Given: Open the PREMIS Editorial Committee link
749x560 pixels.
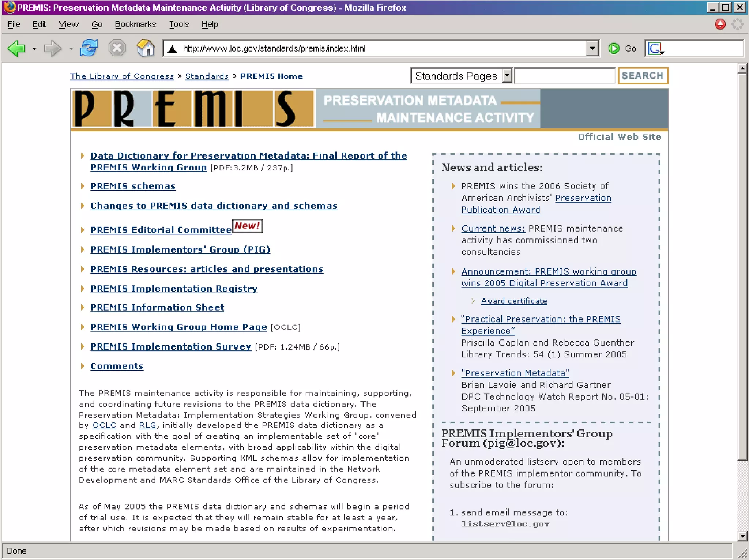Looking at the screenshot, I should pyautogui.click(x=161, y=230).
